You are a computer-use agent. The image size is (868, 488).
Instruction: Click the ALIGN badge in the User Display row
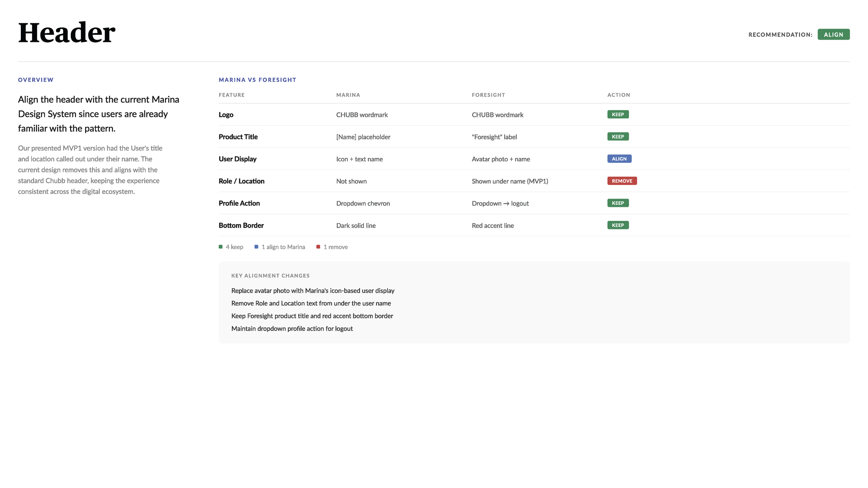pos(619,159)
